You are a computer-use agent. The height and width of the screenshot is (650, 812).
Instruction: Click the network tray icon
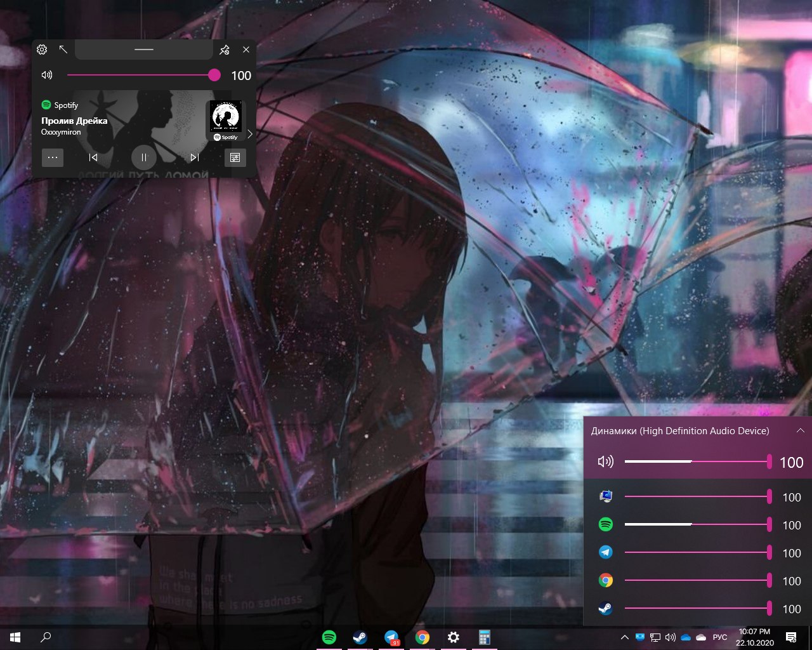(x=655, y=637)
